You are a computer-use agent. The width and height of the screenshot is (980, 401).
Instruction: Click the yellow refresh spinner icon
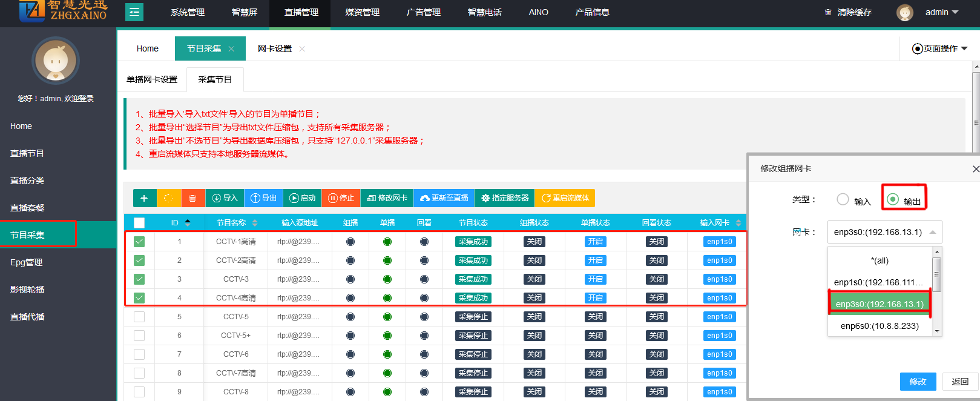coord(168,198)
